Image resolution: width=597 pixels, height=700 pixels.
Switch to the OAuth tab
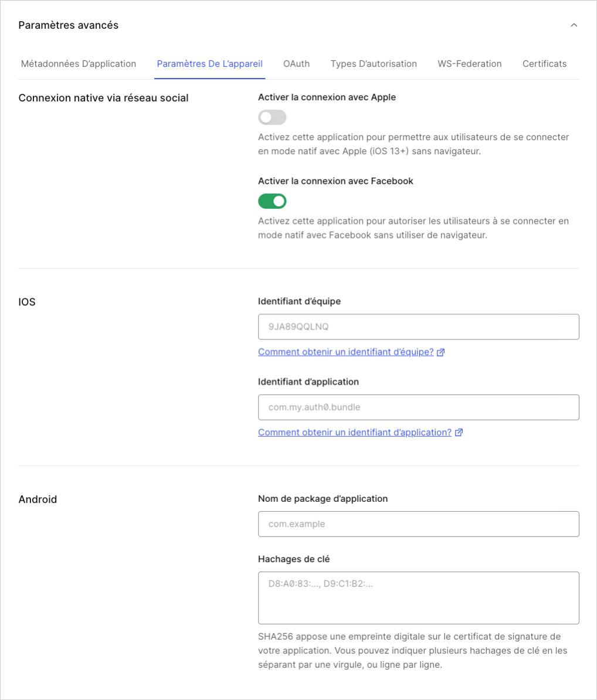pyautogui.click(x=296, y=64)
